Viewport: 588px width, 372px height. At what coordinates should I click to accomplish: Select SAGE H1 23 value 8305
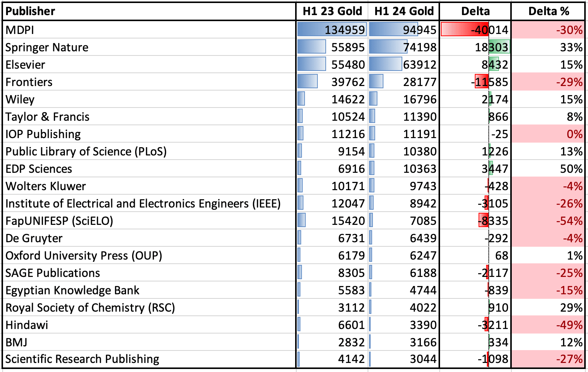tap(332, 272)
